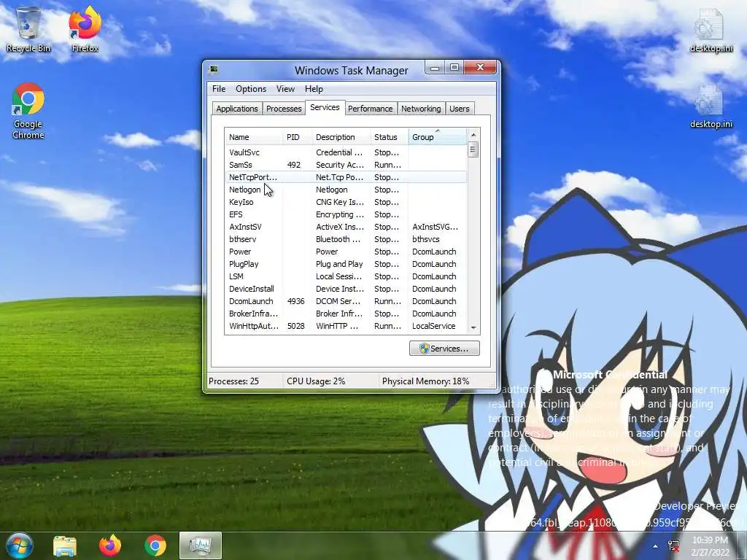Screen dimensions: 747x560
Task: Select the upper desktop.ini file icon
Action: [711, 29]
